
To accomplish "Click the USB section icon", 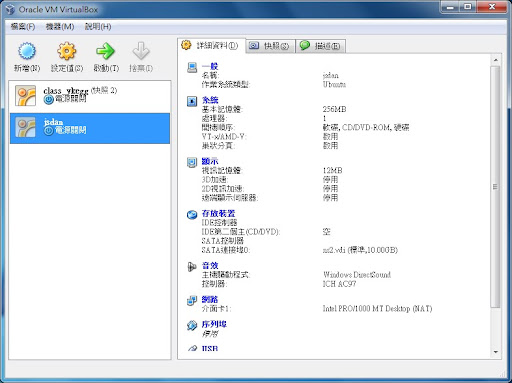I will tap(192, 348).
